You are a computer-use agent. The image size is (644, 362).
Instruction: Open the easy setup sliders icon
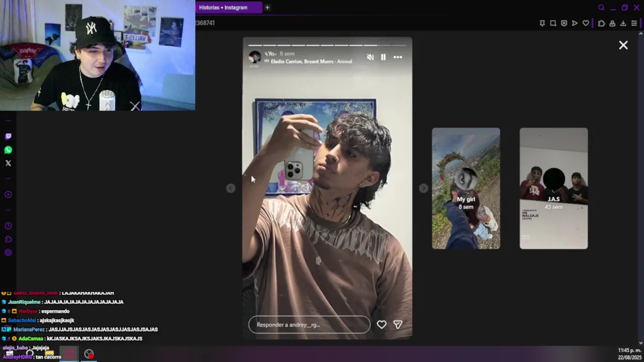coord(634,23)
